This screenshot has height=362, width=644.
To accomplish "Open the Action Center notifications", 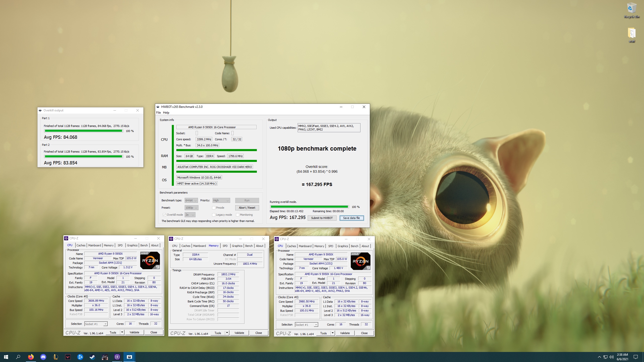I will (636, 357).
